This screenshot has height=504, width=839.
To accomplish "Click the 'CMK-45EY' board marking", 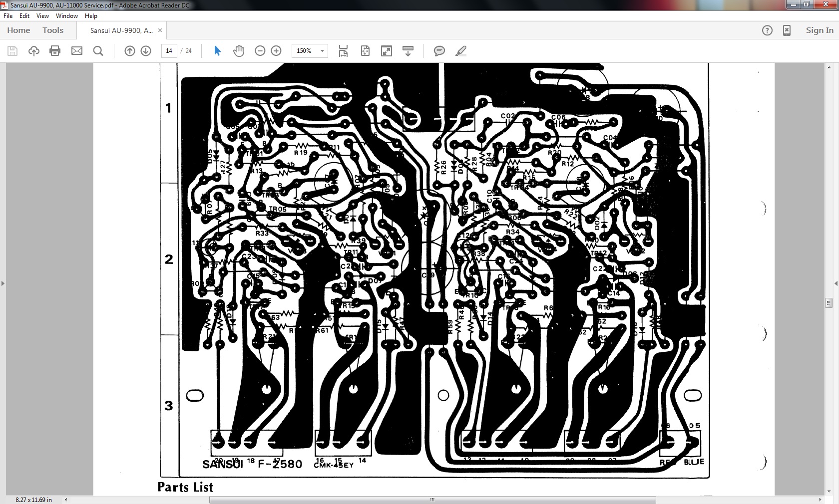I will pos(334,465).
